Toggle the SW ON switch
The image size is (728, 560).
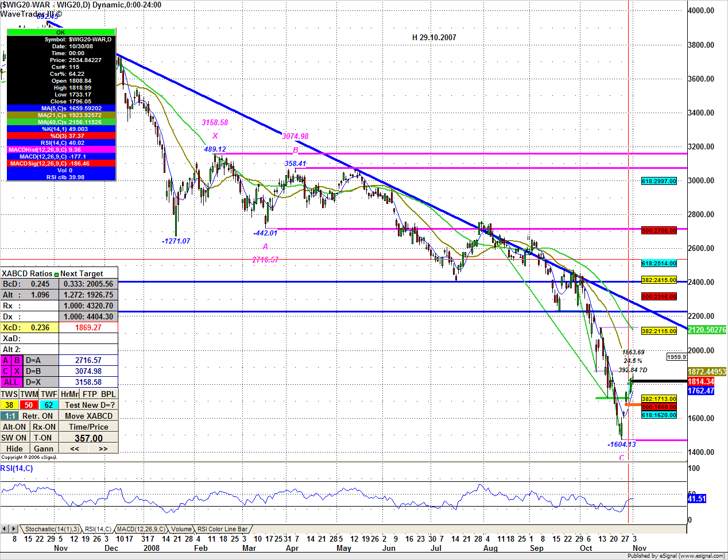[x=14, y=438]
